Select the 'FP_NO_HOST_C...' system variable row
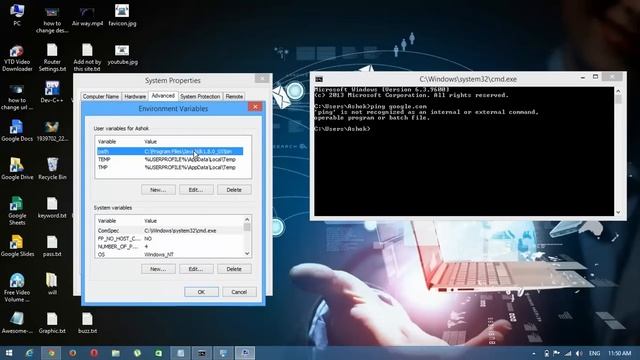 170,238
